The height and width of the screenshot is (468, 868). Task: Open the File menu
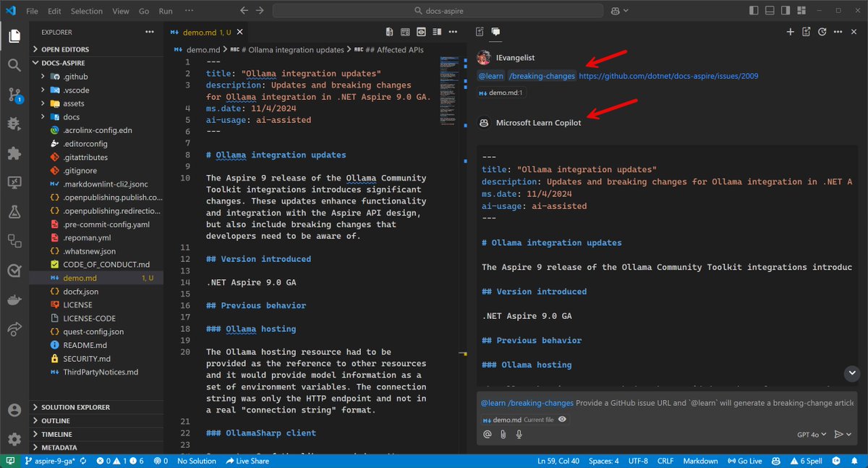tap(33, 11)
